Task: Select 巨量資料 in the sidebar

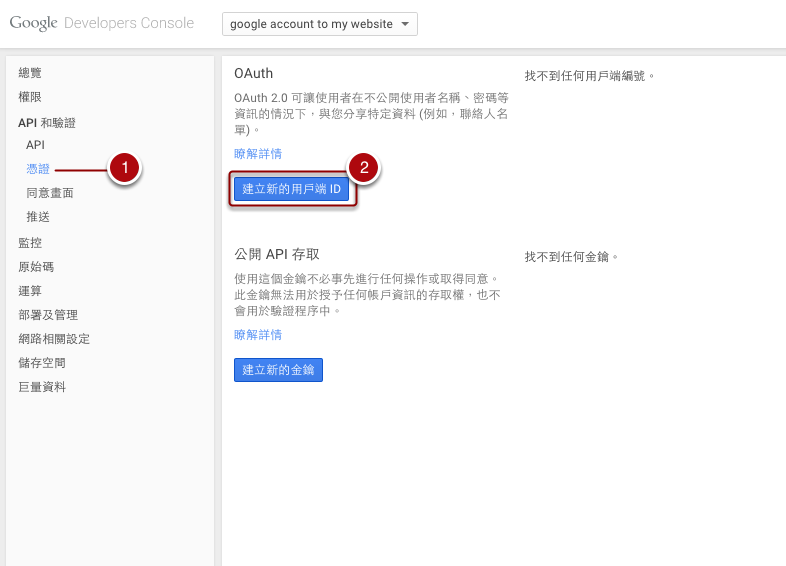Action: click(42, 387)
